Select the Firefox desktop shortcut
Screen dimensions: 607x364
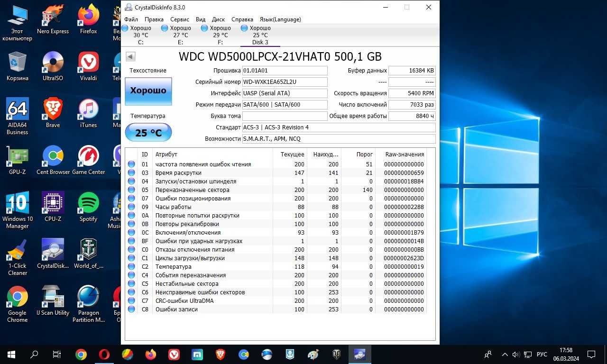coord(88,19)
